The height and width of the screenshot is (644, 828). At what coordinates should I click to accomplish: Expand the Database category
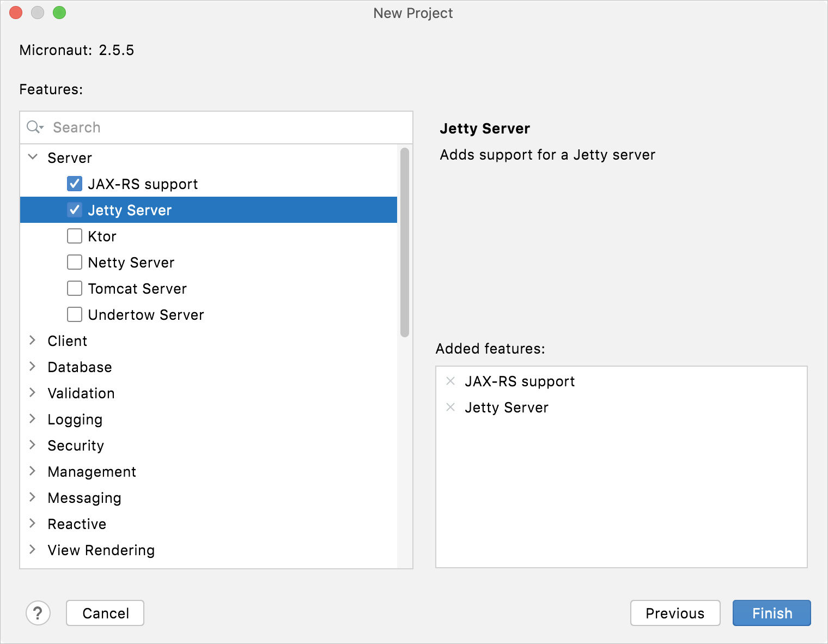coord(33,367)
